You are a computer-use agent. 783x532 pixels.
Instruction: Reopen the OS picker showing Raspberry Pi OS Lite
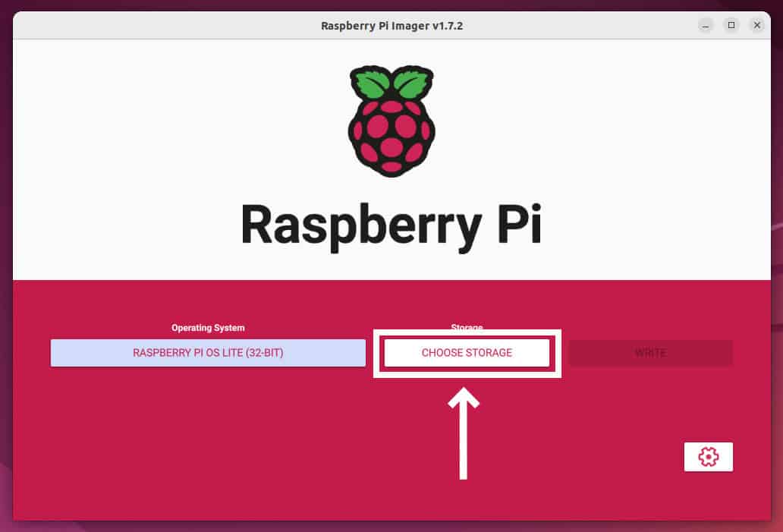208,353
